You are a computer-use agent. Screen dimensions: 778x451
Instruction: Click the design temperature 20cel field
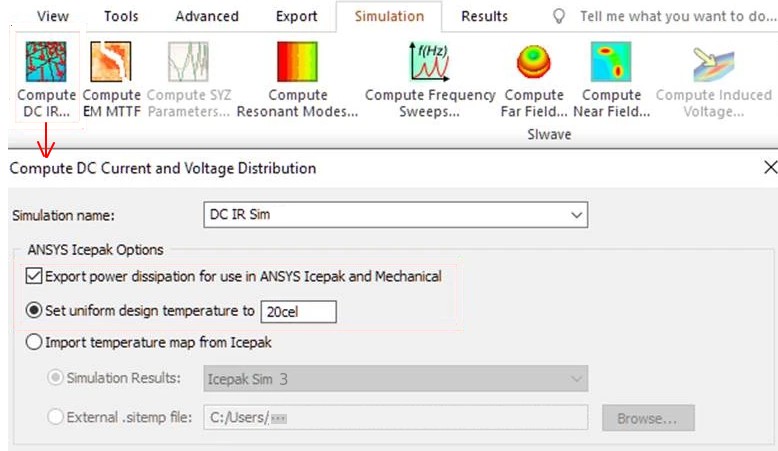[x=298, y=312]
